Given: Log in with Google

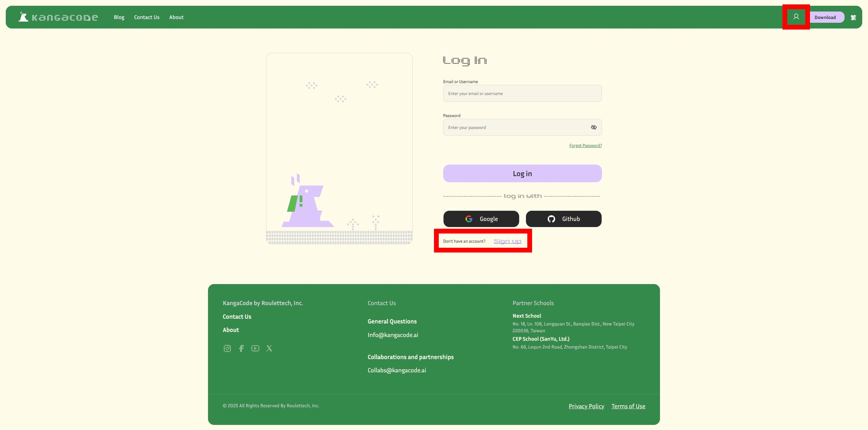Looking at the screenshot, I should coord(481,219).
